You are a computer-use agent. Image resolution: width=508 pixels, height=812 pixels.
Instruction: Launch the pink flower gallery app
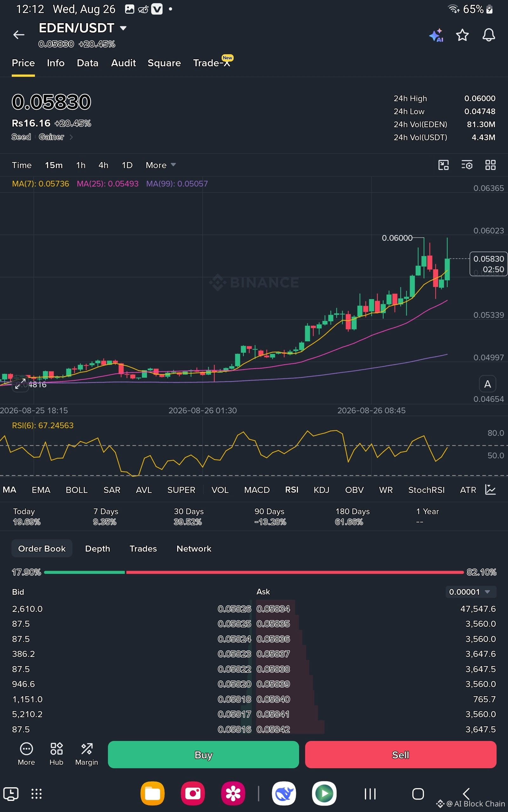233,794
